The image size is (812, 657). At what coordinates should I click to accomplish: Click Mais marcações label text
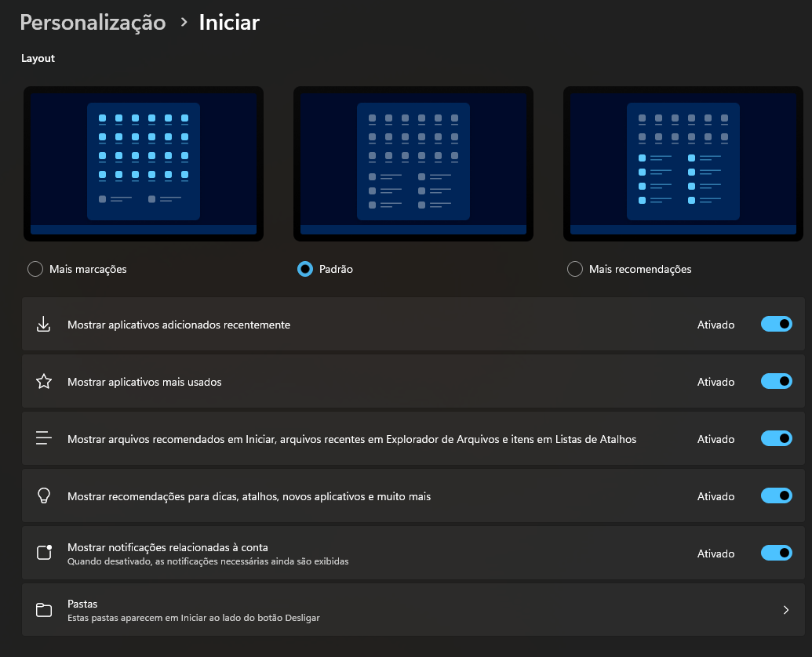[88, 269]
